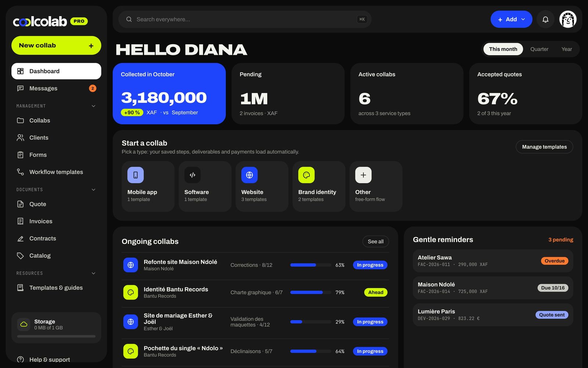Screen dimensions: 588x368
Task: Open the Collected in October card
Action: pyautogui.click(x=169, y=93)
